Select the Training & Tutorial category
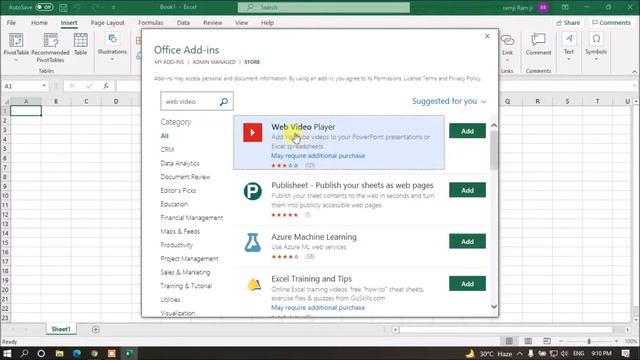This screenshot has height=360, width=640. click(x=186, y=286)
